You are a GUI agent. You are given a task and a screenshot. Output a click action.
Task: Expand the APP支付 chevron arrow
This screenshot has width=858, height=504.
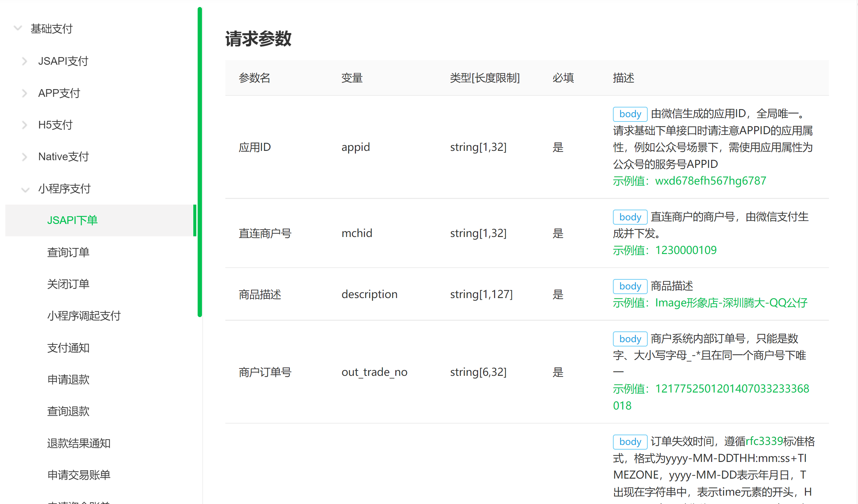pos(24,93)
